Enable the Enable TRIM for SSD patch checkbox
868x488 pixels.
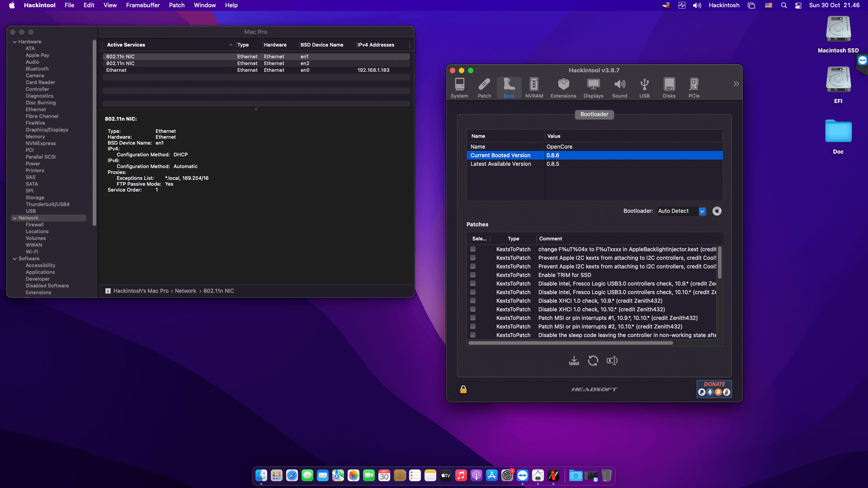473,275
